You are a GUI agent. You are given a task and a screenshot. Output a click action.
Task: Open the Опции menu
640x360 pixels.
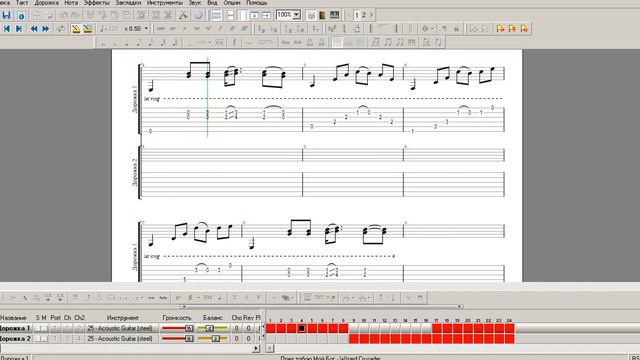tap(232, 2)
